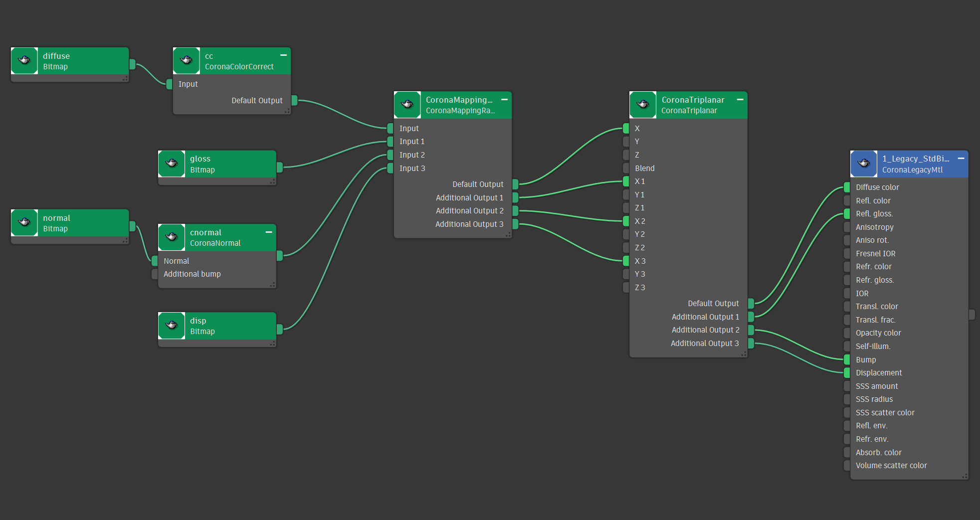
Task: Click the CoronaColorCorrect node teapot icon
Action: [186, 61]
